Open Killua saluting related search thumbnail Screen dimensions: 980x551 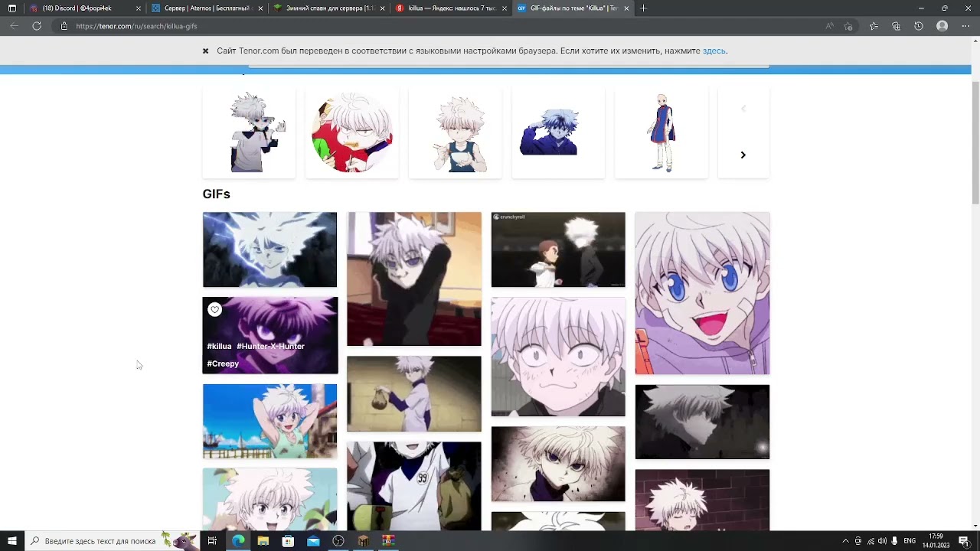coord(558,132)
